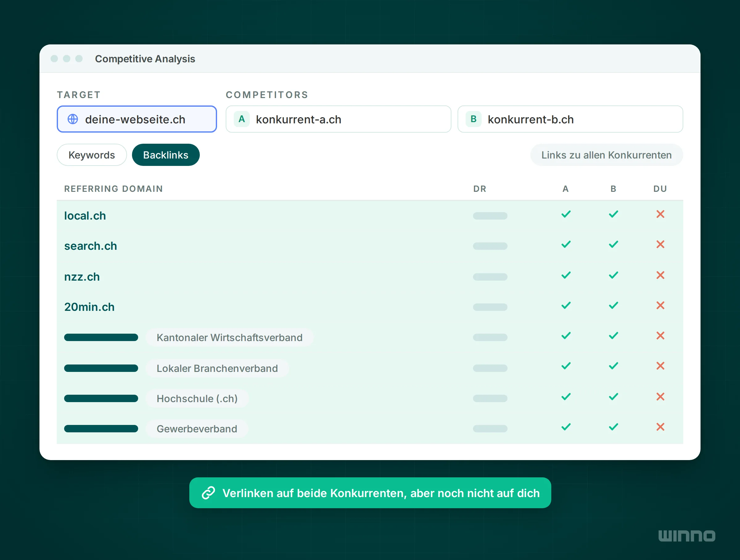Click the DU column header
Viewport: 740px width, 560px height.
coord(660,189)
